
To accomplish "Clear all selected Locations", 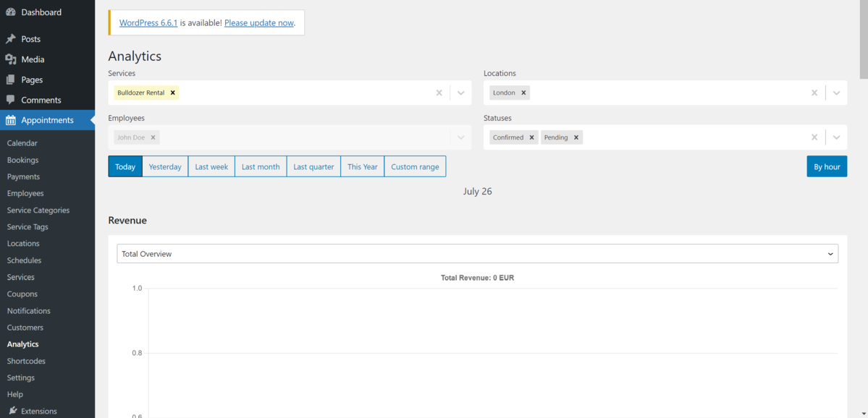I will pos(814,93).
